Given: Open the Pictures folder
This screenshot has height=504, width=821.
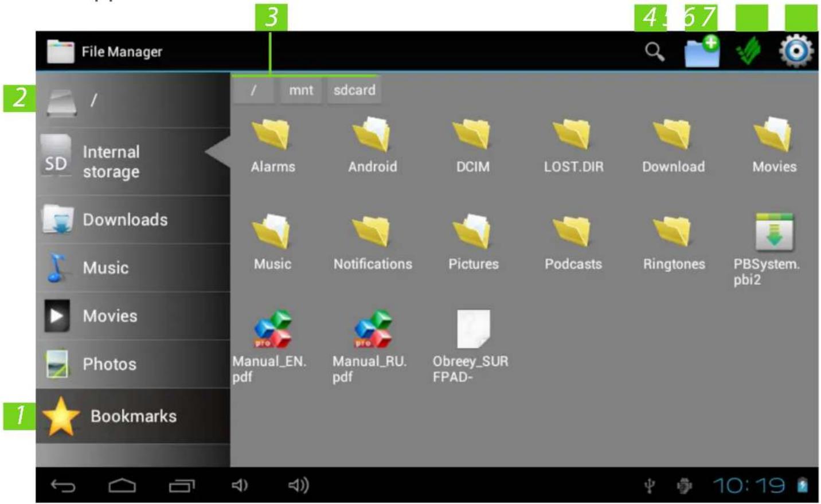Looking at the screenshot, I should (473, 243).
